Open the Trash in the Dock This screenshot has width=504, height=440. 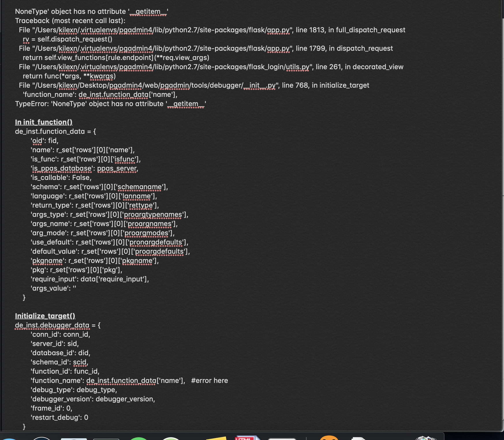point(426,438)
